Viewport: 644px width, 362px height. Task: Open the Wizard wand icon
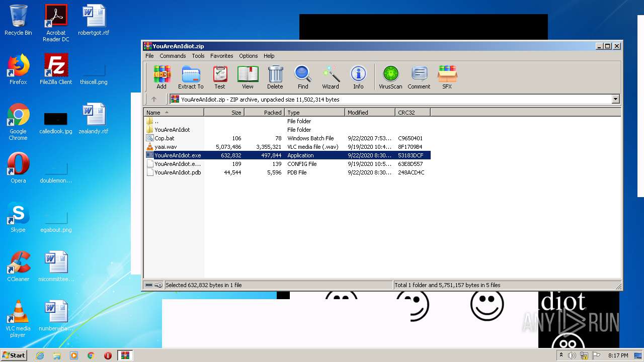[x=331, y=77]
